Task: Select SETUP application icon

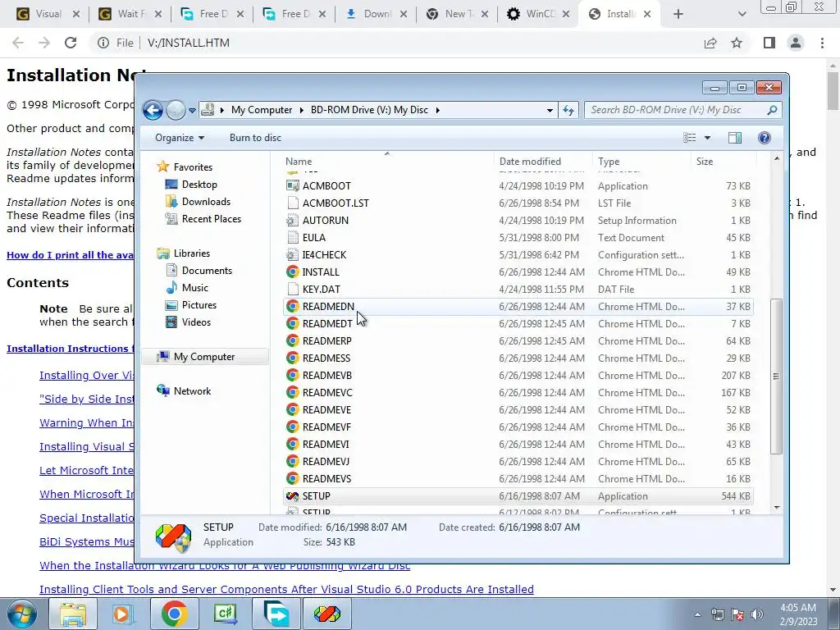Action: (293, 496)
